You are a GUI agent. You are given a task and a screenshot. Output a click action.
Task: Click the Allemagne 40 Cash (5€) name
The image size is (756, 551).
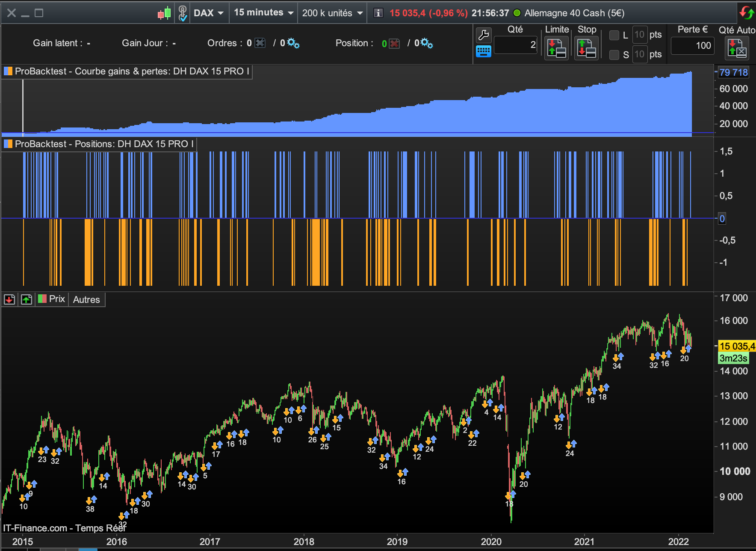point(574,13)
